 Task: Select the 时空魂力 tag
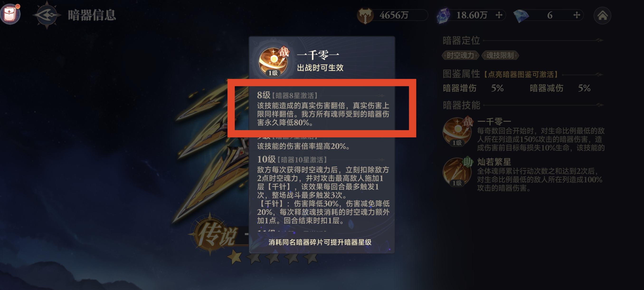[460, 55]
